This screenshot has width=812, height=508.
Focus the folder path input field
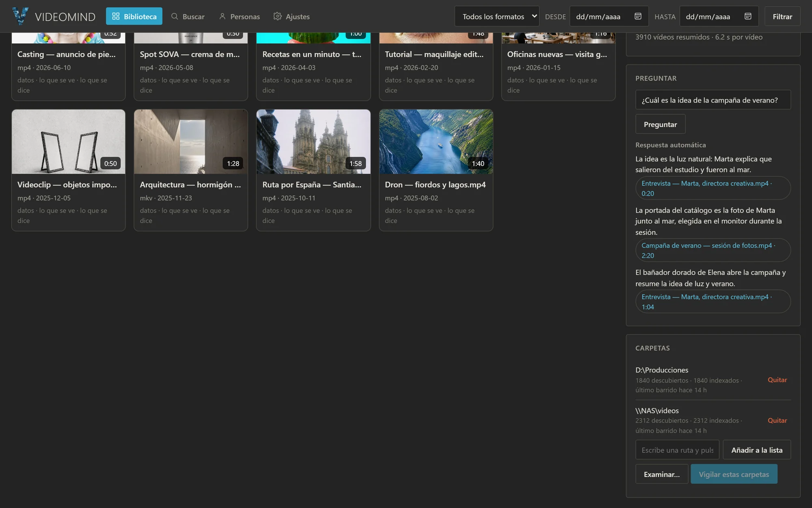coord(677,450)
